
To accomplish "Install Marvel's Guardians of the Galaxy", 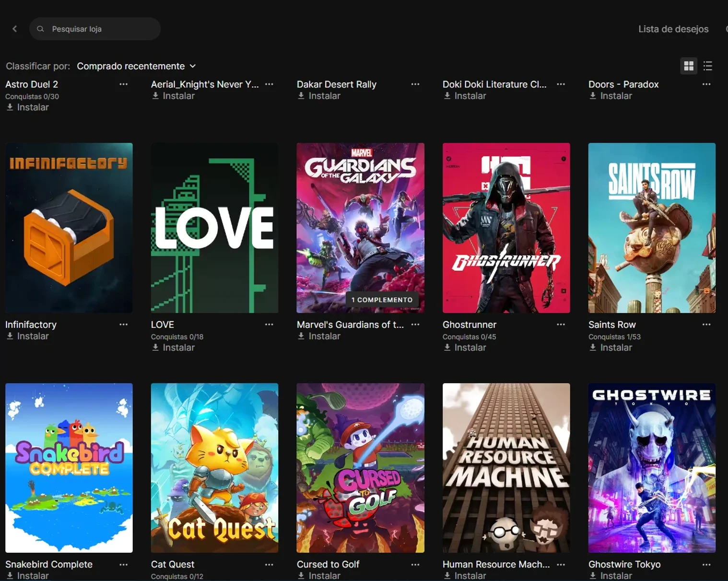I will click(319, 336).
